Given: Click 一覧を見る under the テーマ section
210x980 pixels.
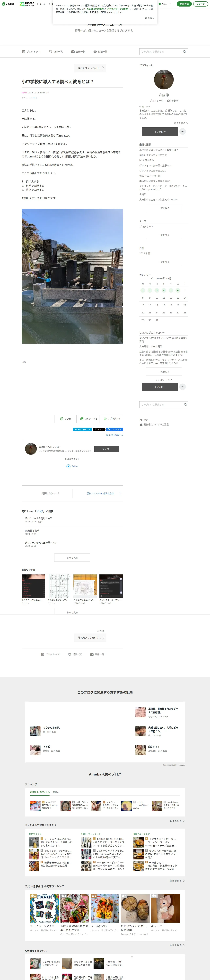Looking at the screenshot, I should point(164,235).
